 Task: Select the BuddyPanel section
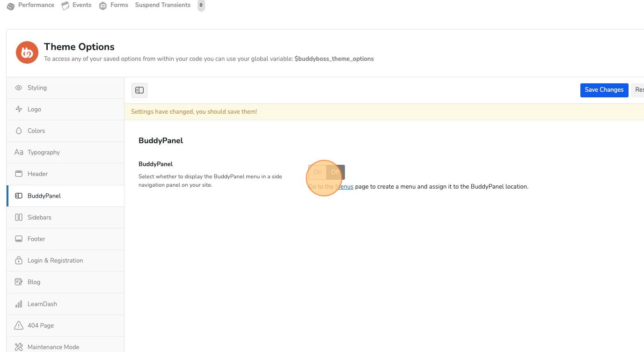(66, 196)
